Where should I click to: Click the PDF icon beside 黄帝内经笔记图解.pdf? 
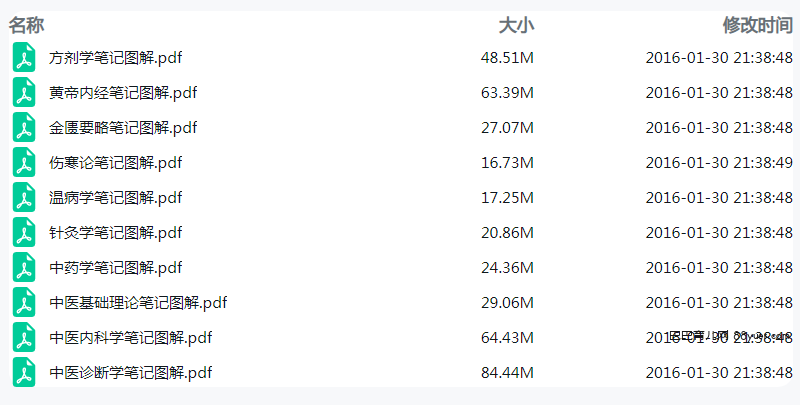[24, 92]
